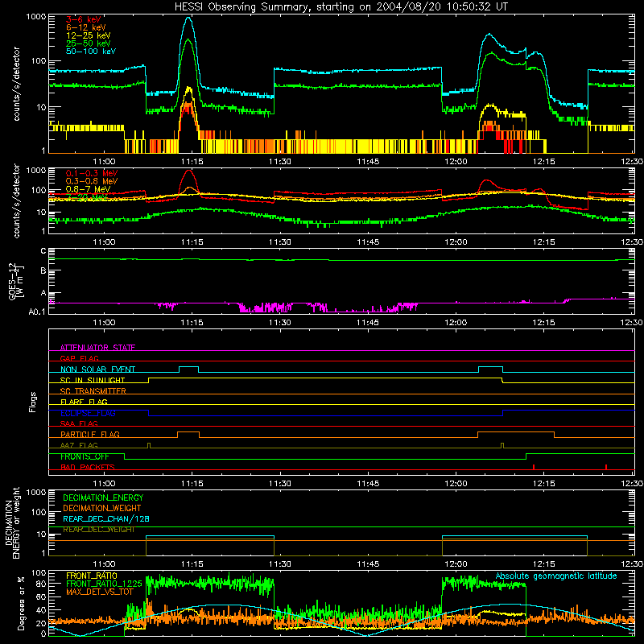The height and width of the screenshot is (644, 644).
Task: Click the GOES-12 axis label
Action: coord(15,281)
